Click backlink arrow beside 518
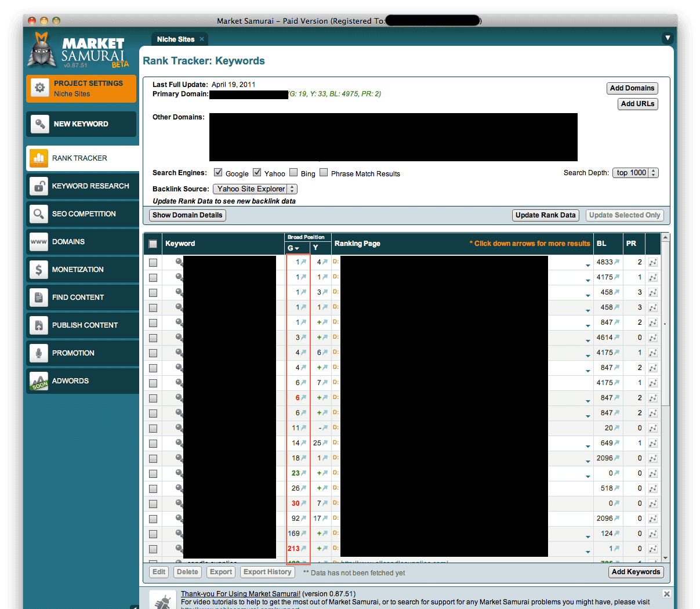Viewport: 700px width, 609px height. pyautogui.click(x=617, y=488)
